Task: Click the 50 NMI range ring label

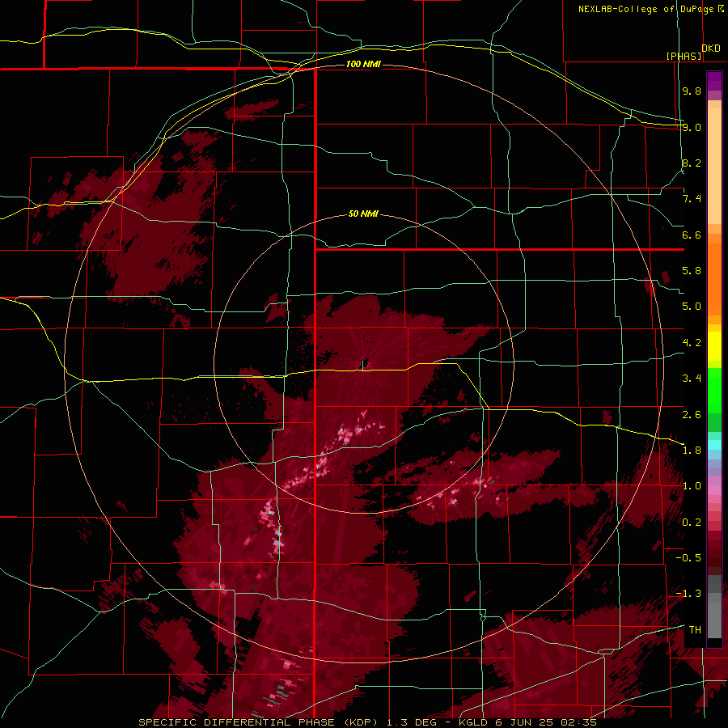Action: point(363,214)
